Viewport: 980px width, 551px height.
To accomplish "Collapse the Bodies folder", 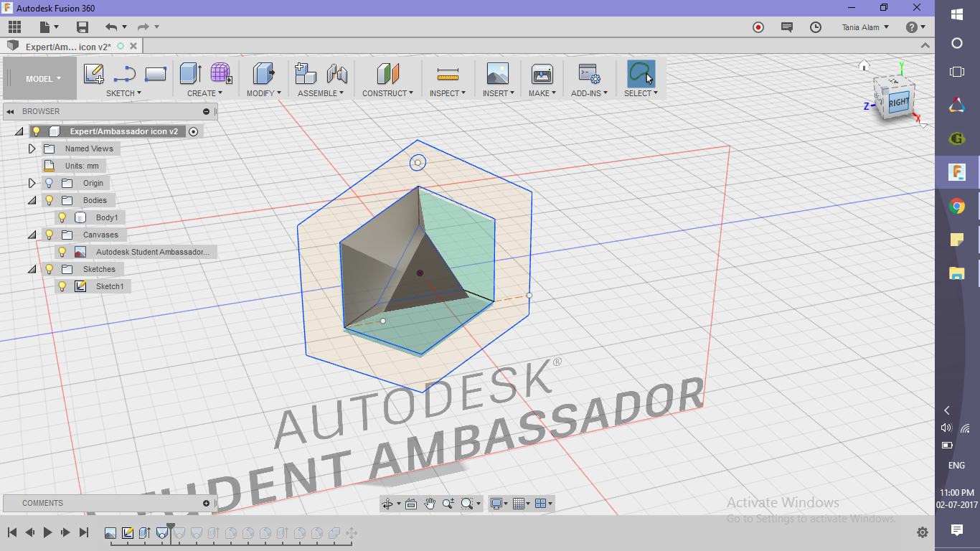I will [x=32, y=200].
